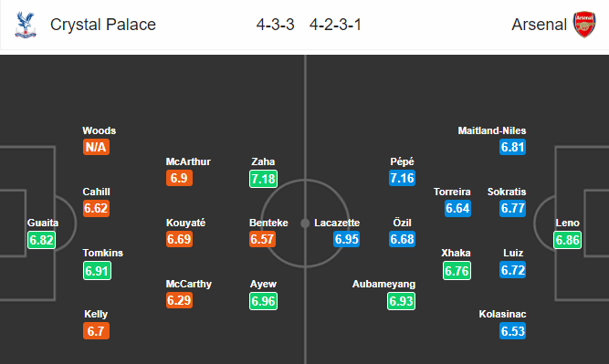Viewport: 609px width, 364px height.
Task: Click Benteke's player name
Action: coord(268,223)
